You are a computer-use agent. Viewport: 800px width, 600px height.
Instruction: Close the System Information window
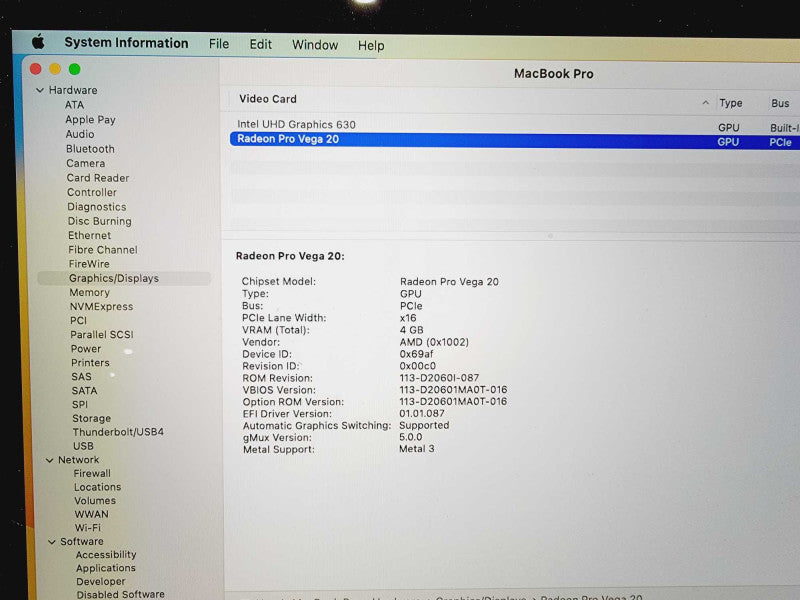click(36, 69)
